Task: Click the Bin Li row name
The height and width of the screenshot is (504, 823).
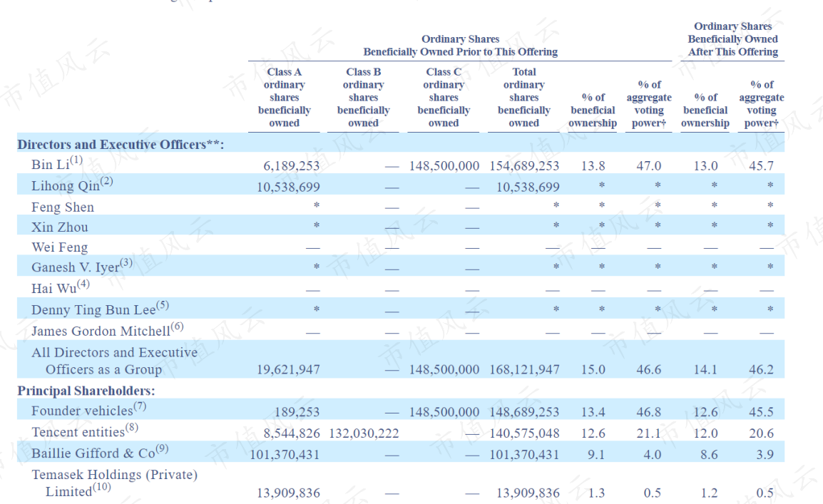Action: (51, 165)
